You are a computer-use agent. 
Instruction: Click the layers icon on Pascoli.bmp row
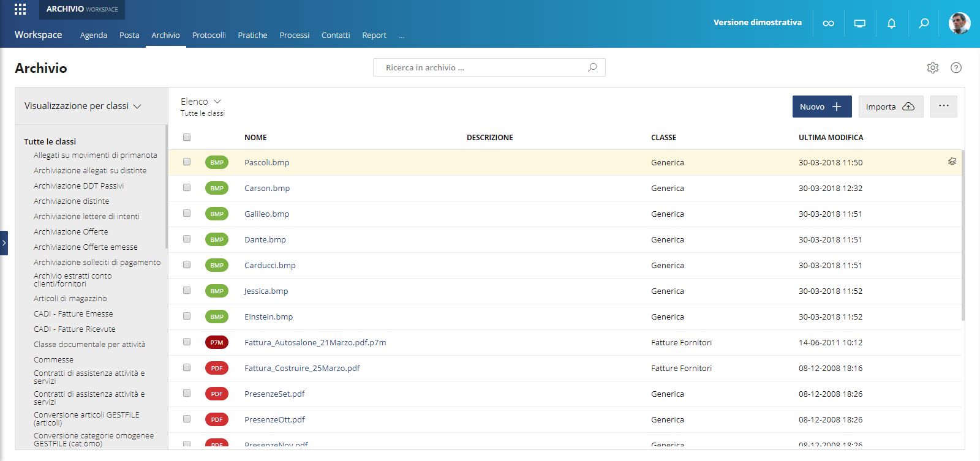(x=952, y=162)
